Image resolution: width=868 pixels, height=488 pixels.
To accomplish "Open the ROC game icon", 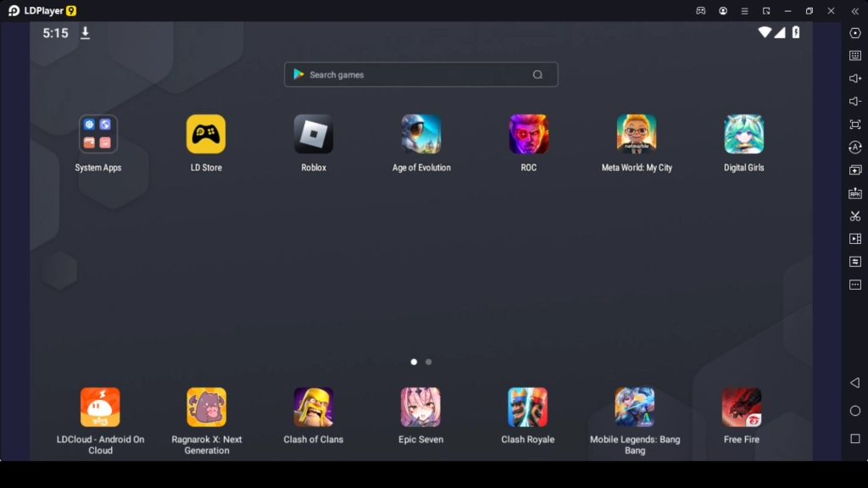I will click(x=529, y=134).
